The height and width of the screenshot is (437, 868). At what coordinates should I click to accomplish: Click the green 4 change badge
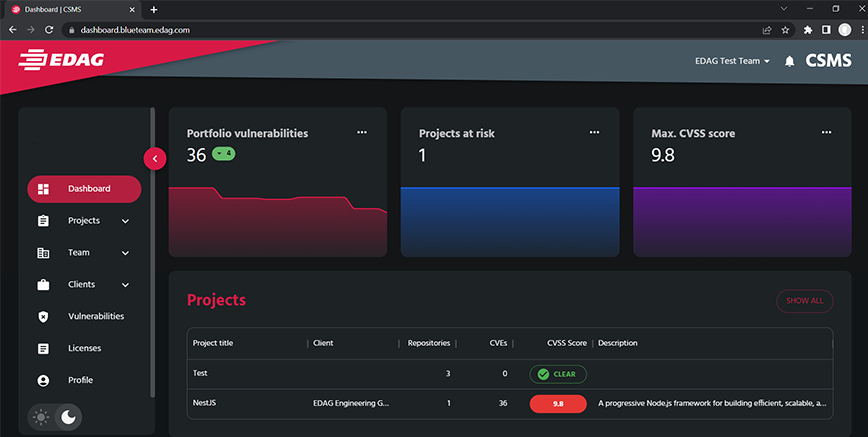tap(224, 153)
